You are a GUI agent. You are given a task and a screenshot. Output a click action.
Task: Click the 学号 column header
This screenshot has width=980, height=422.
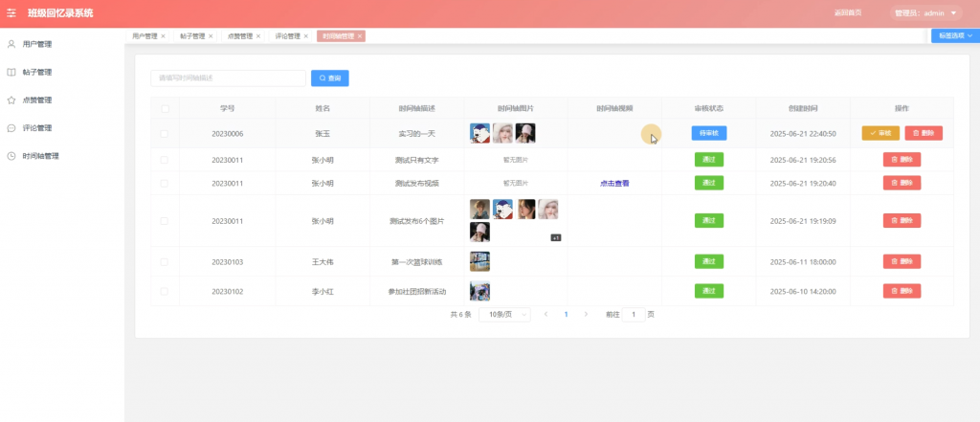click(228, 108)
